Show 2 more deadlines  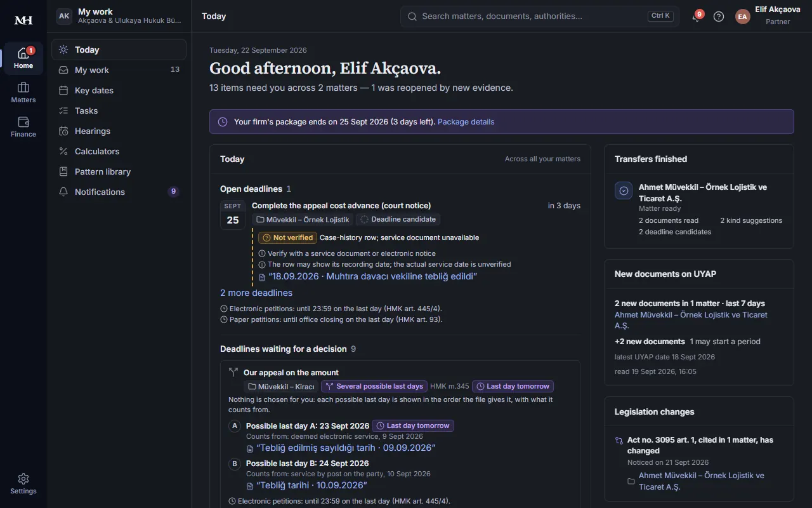[256, 293]
